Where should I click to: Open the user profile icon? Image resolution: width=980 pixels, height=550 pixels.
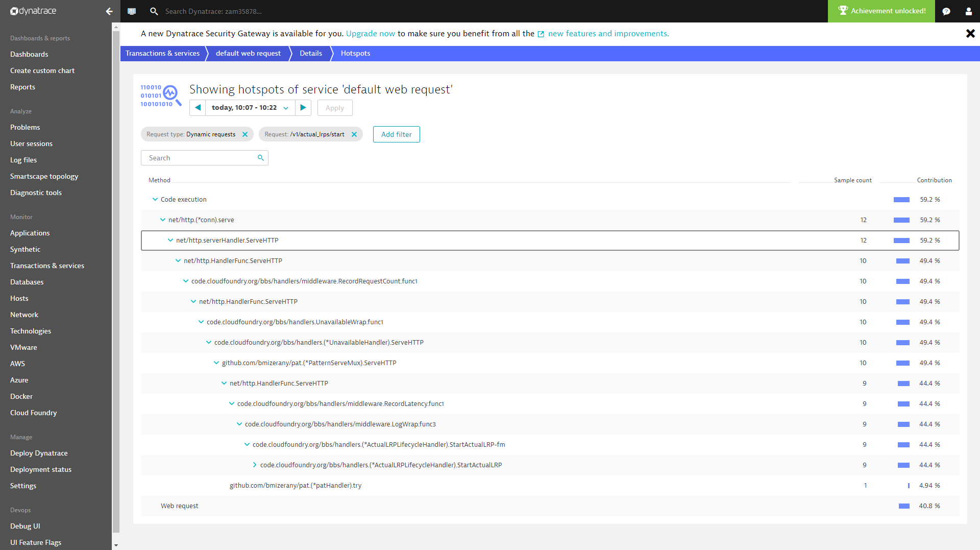click(x=969, y=11)
